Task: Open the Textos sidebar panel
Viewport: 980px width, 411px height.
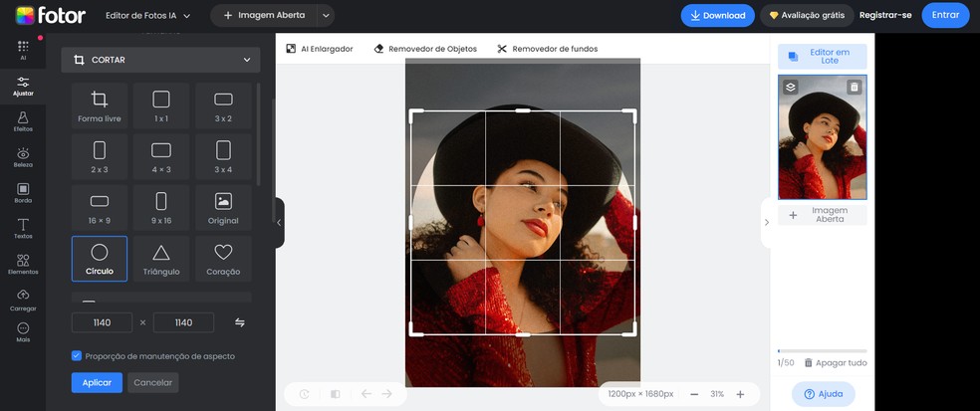Action: [x=23, y=229]
